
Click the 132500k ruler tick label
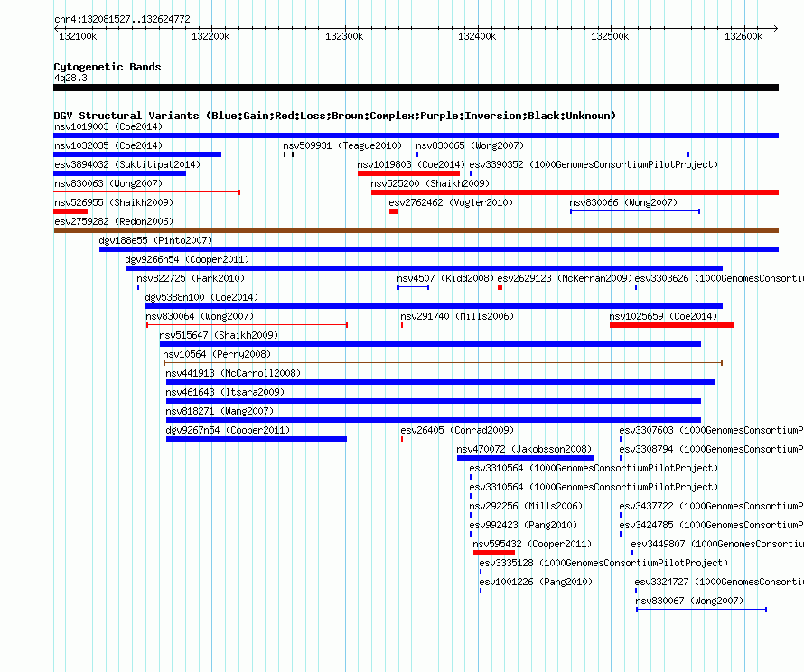(x=610, y=36)
